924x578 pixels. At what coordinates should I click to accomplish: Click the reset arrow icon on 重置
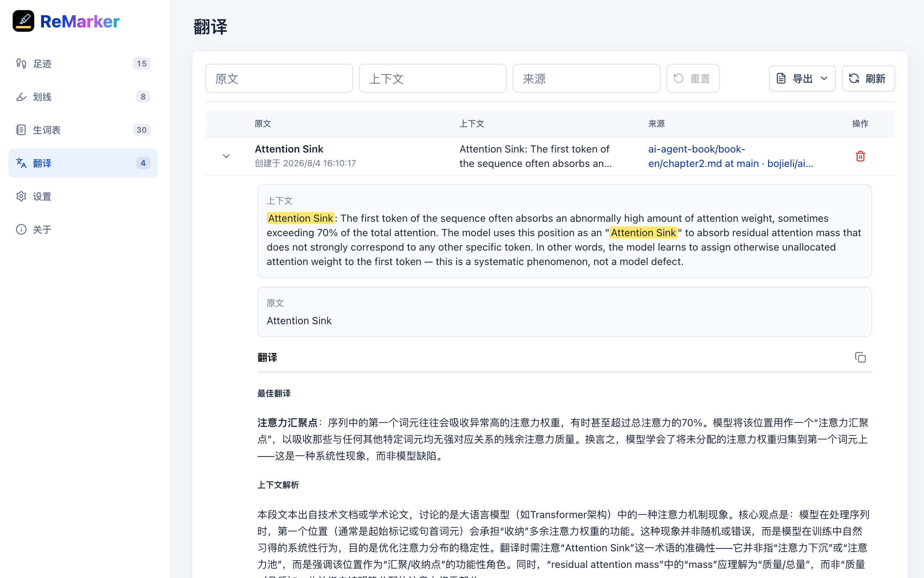[678, 78]
